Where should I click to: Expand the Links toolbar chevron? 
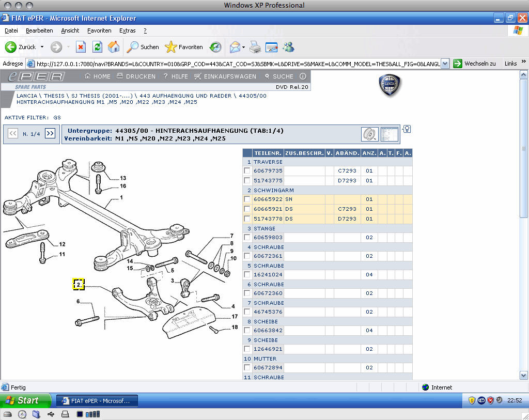(x=524, y=61)
